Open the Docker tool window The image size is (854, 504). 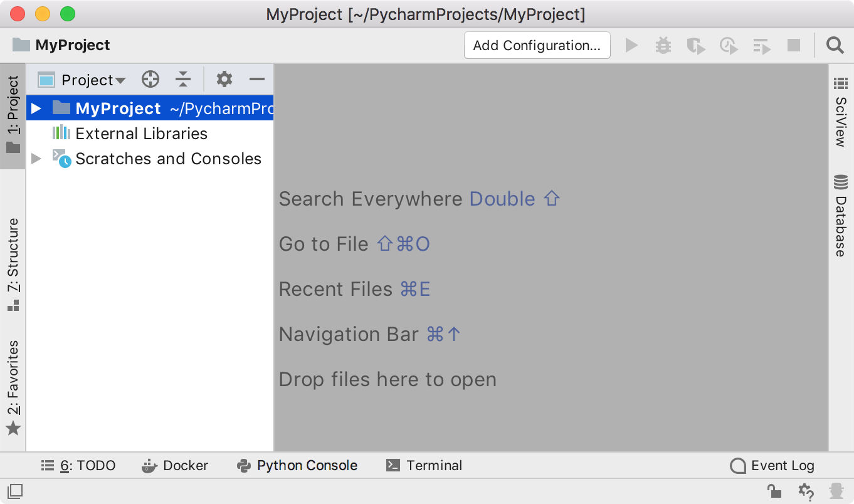point(175,466)
